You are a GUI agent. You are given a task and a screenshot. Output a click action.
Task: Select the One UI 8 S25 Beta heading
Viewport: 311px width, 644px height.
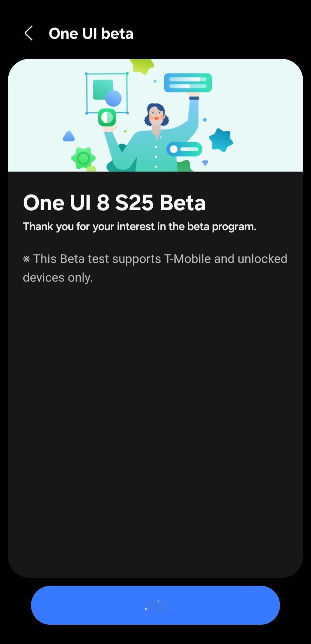tap(114, 203)
